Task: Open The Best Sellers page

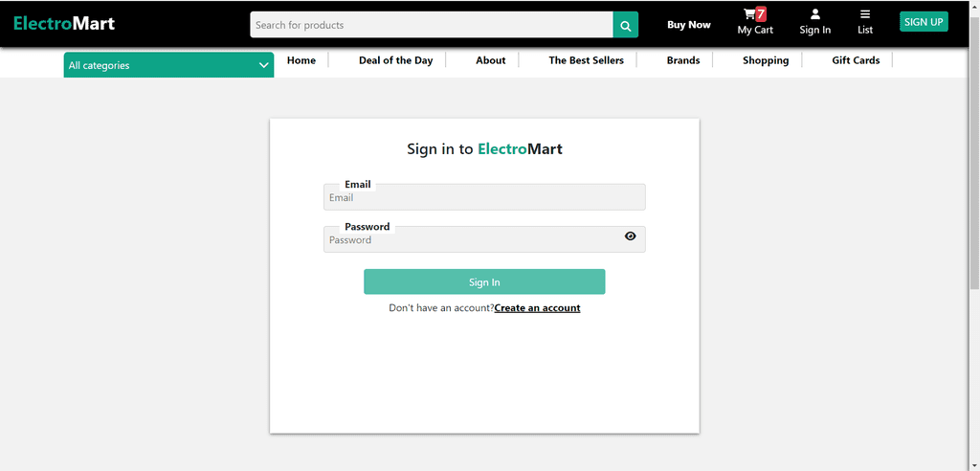Action: [587, 60]
